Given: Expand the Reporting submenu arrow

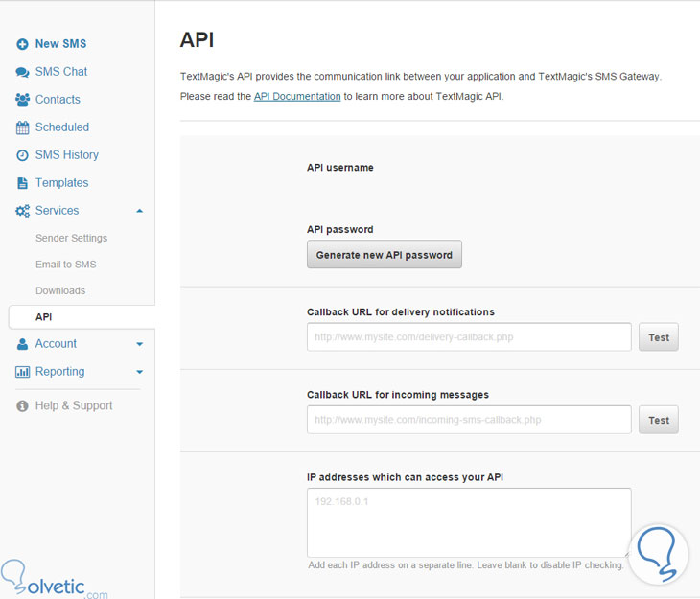Looking at the screenshot, I should click(140, 372).
